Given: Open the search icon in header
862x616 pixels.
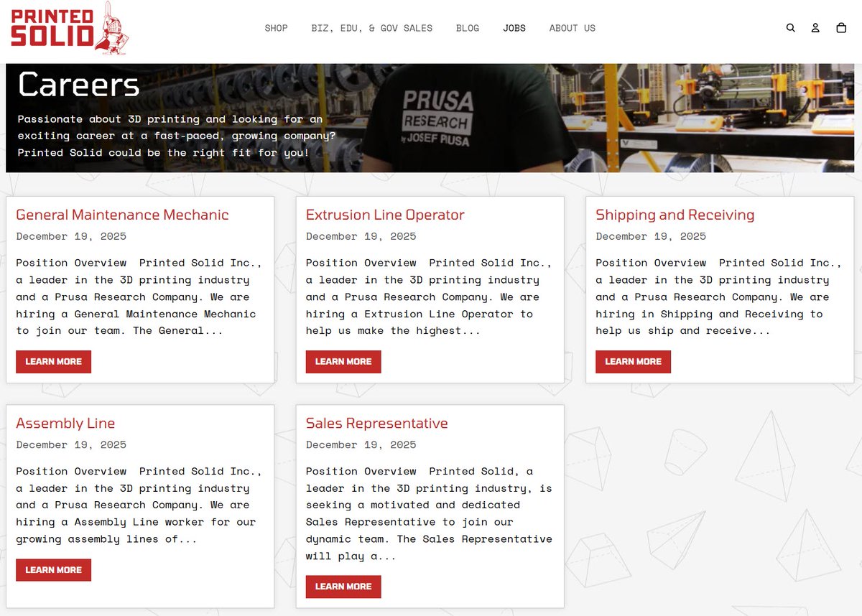Looking at the screenshot, I should 791,28.
